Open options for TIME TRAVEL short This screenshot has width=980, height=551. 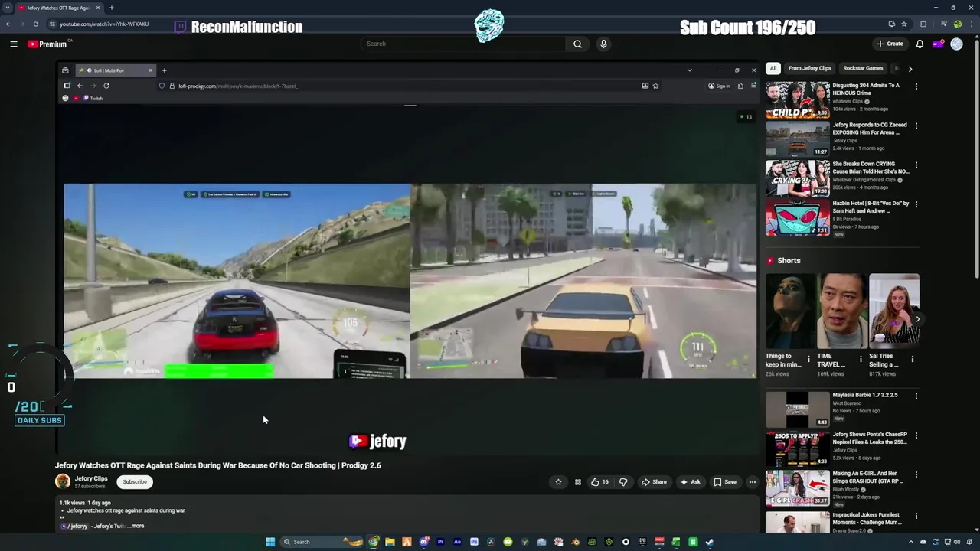(x=861, y=358)
